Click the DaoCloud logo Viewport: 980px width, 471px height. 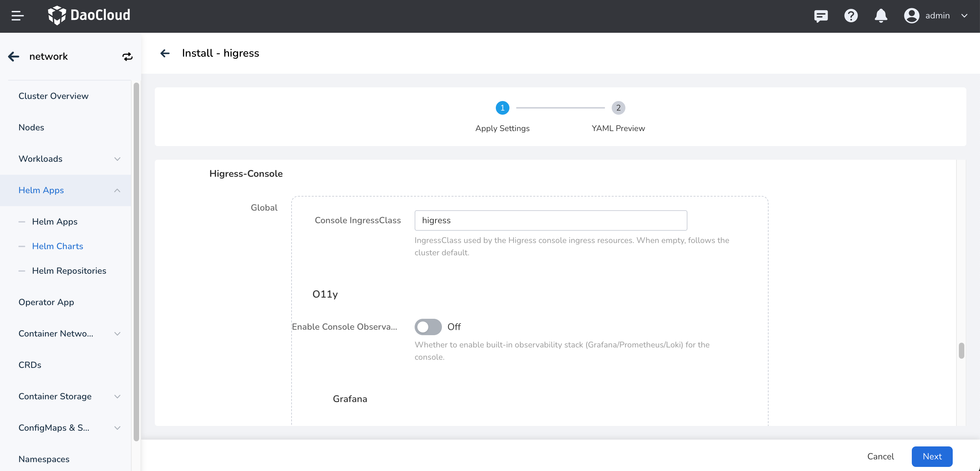89,15
